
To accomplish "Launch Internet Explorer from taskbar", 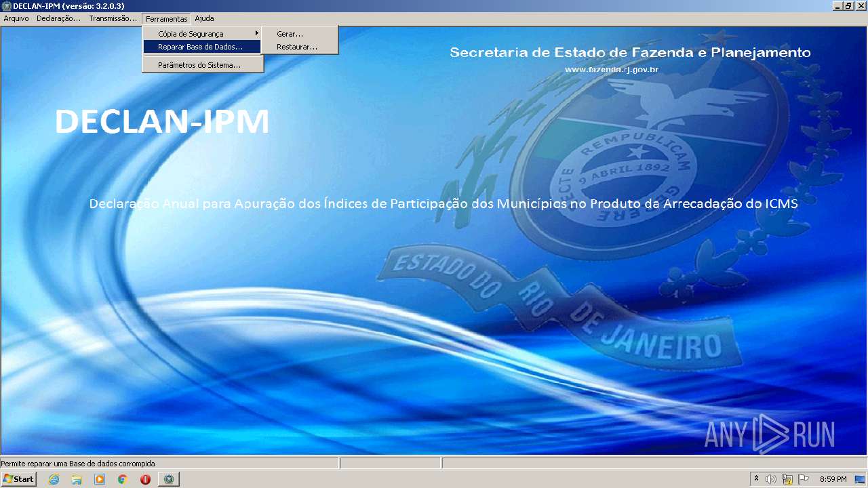I will [x=54, y=479].
